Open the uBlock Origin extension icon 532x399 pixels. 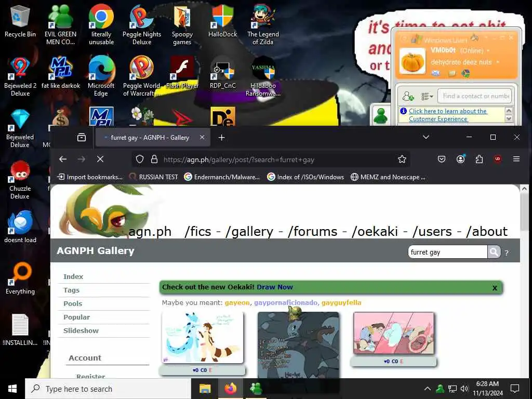click(x=498, y=159)
